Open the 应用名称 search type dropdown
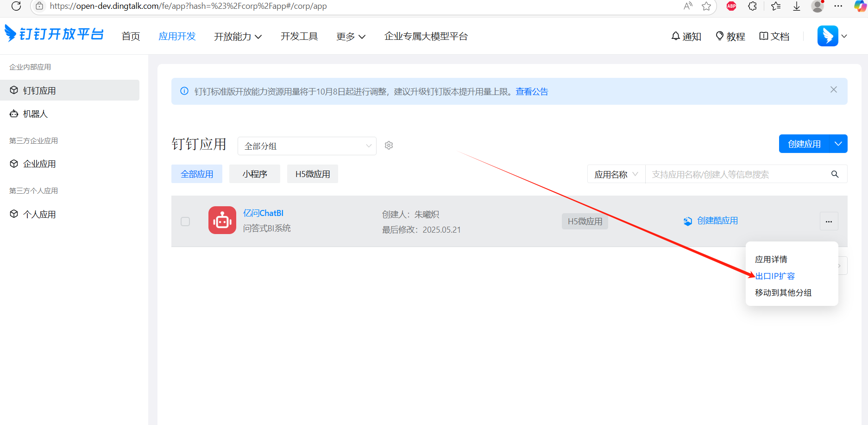 tap(616, 174)
